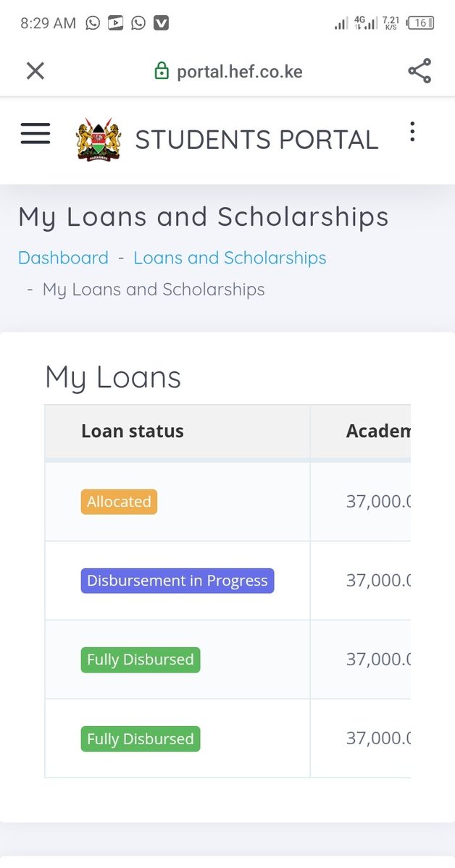Open Loans and Scholarships breadcrumb link
Viewport: 455px width, 868px height.
pyautogui.click(x=230, y=258)
